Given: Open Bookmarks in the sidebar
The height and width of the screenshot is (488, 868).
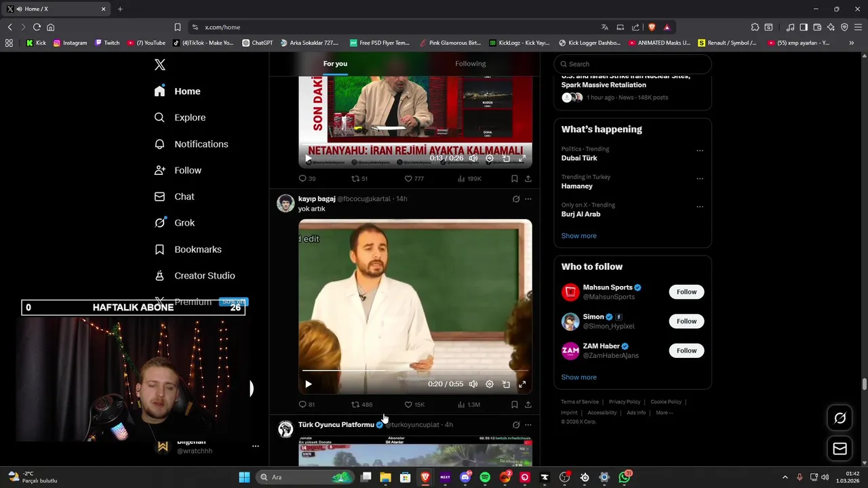Looking at the screenshot, I should click(x=189, y=249).
